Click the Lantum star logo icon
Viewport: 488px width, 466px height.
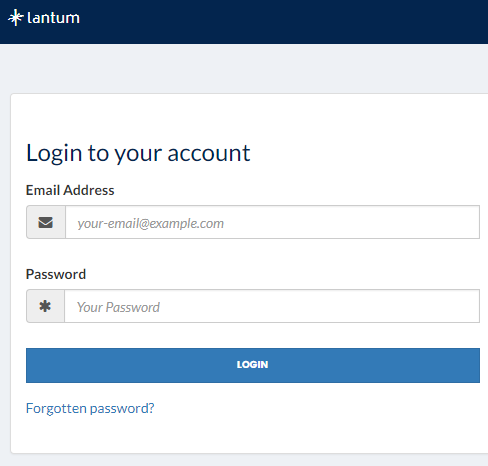16,18
